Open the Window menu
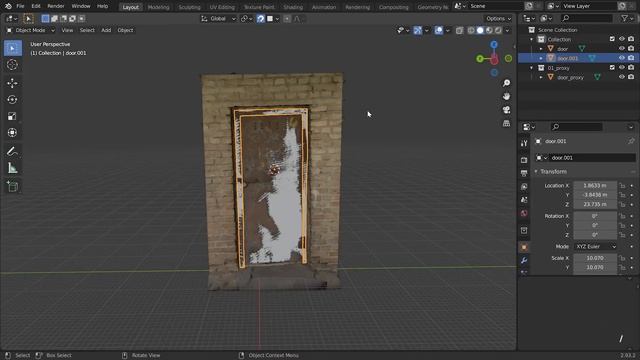 coord(81,7)
